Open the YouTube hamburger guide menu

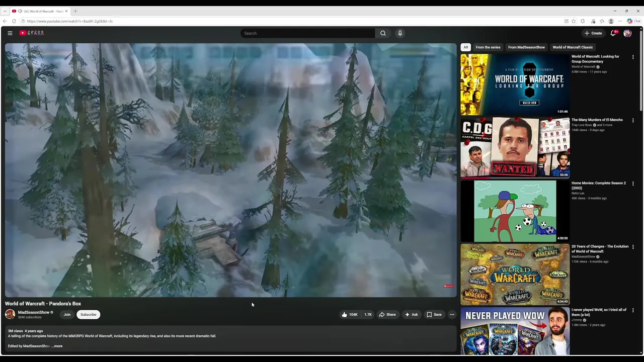coord(10,33)
